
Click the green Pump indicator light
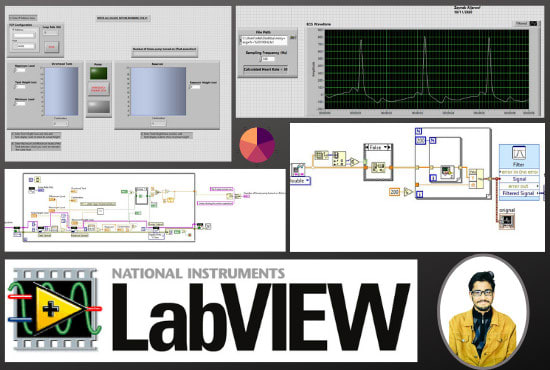(x=99, y=73)
